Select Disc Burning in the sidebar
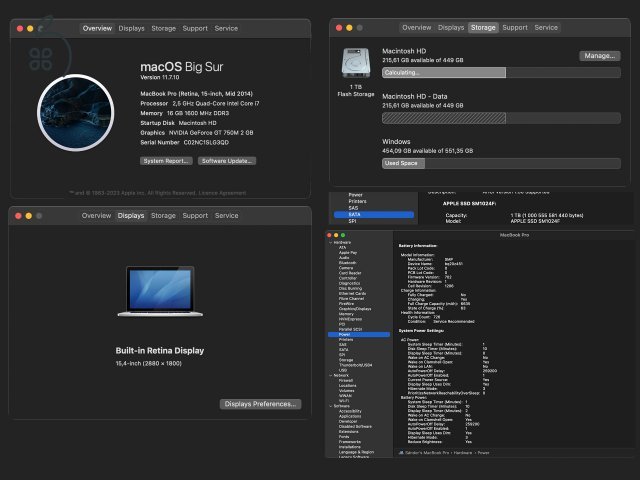The height and width of the screenshot is (480, 640). (x=350, y=288)
